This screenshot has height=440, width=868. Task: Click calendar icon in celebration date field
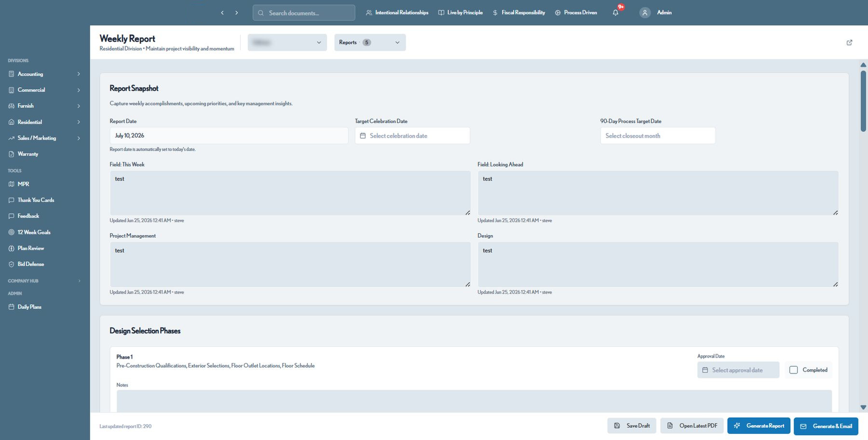[363, 135]
